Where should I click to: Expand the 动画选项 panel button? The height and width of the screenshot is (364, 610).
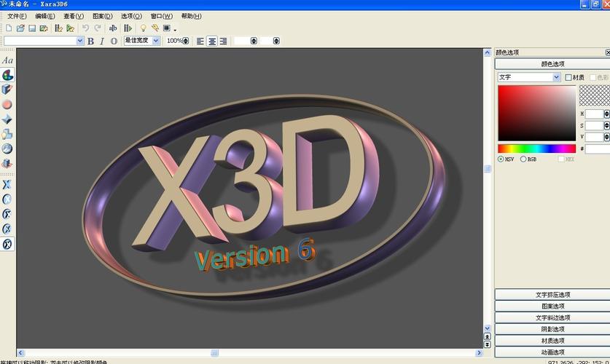(x=552, y=352)
